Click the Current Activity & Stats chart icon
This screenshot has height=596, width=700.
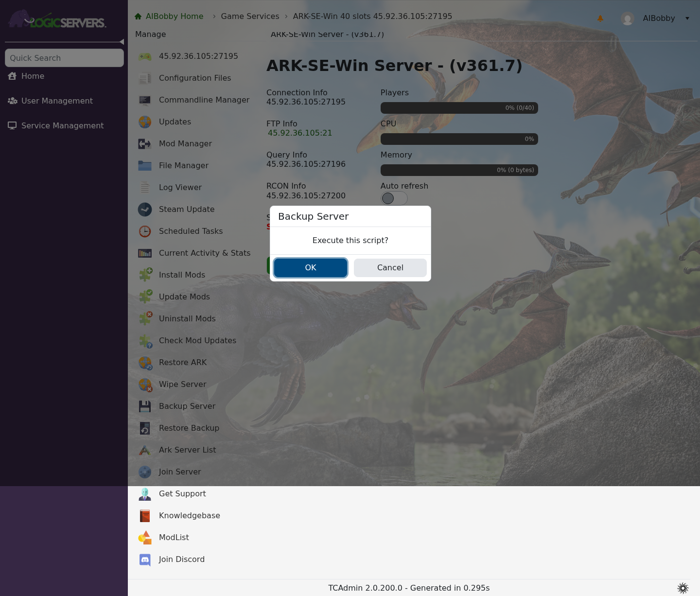coord(145,253)
